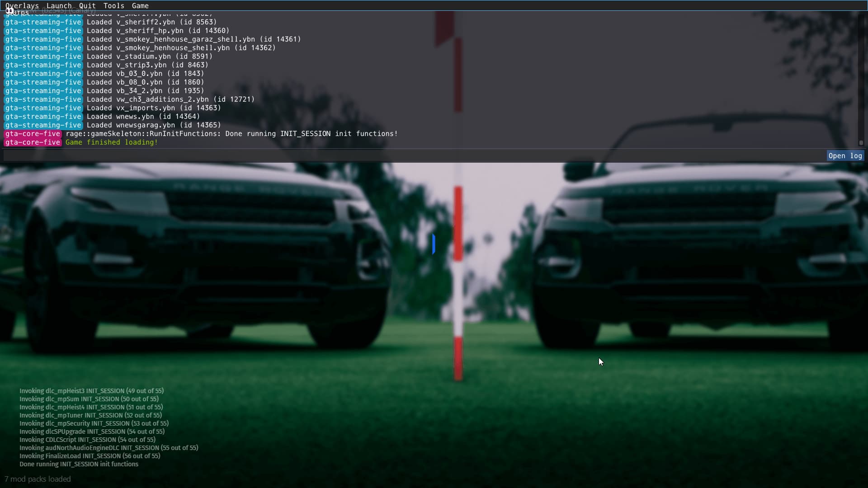
Task: Click 'Invoking CDLCScript INIT_SESSION (54 out of 55)'
Action: (x=88, y=440)
